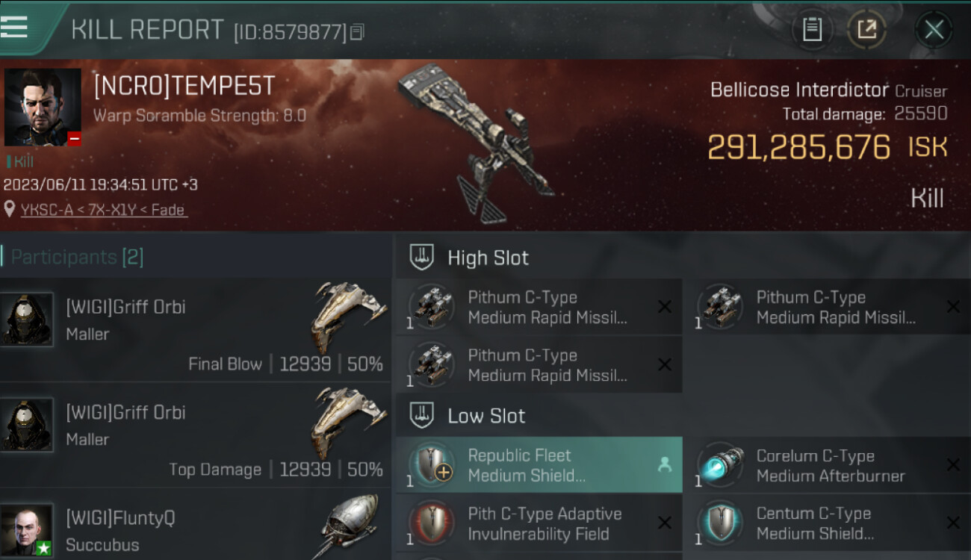Open the hamburger menu
The image size is (971, 560).
point(14,27)
